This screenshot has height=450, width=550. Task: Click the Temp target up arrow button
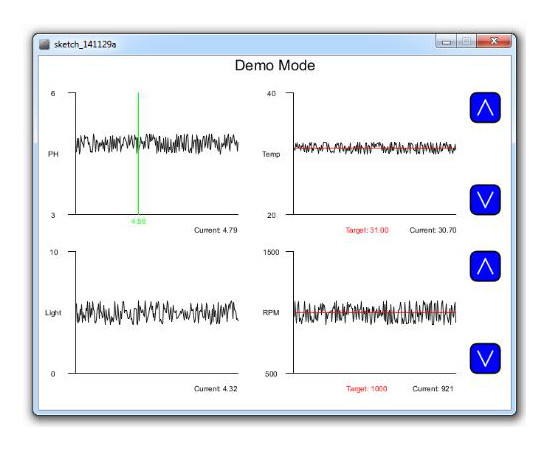pos(485,108)
